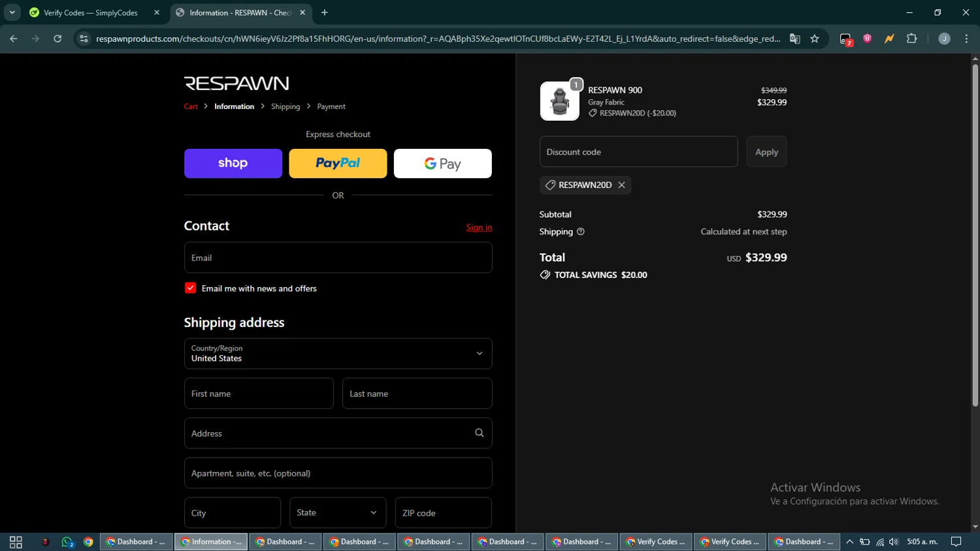Click the Translate page icon
Viewport: 980px width, 551px height.
click(795, 39)
